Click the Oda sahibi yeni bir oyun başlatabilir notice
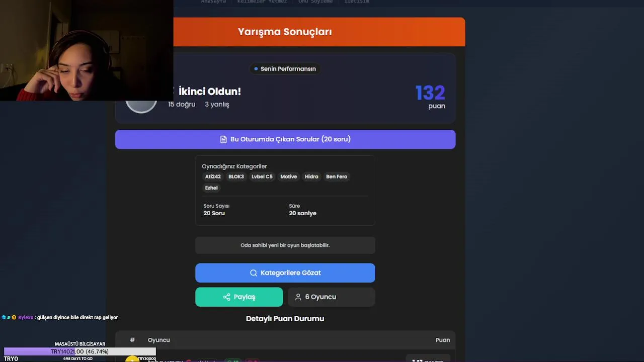This screenshot has width=644, height=362. pyautogui.click(x=285, y=245)
